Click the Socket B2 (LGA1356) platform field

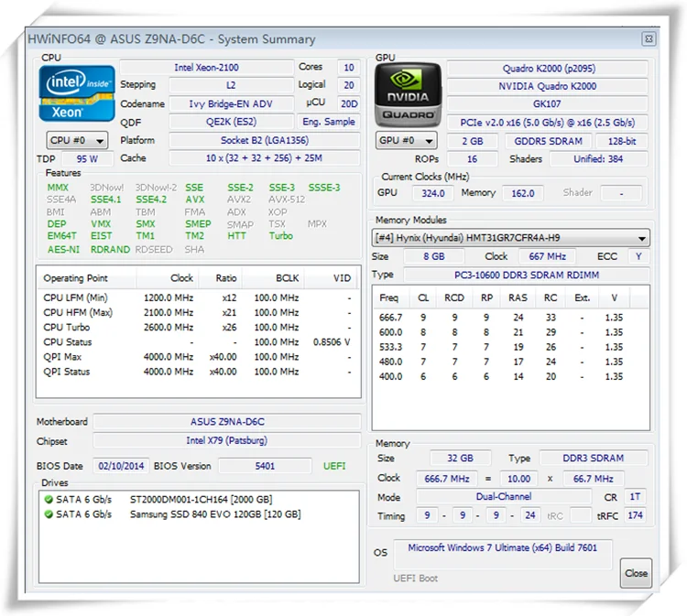264,140
